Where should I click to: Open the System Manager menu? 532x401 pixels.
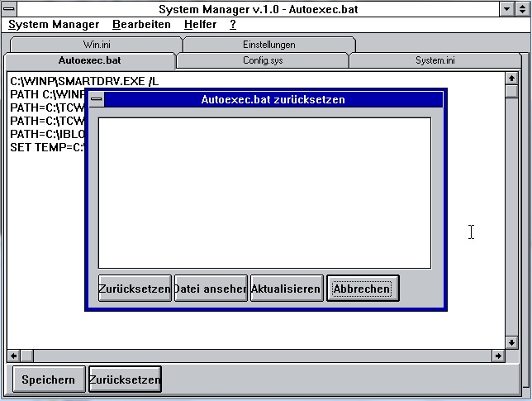[x=54, y=25]
